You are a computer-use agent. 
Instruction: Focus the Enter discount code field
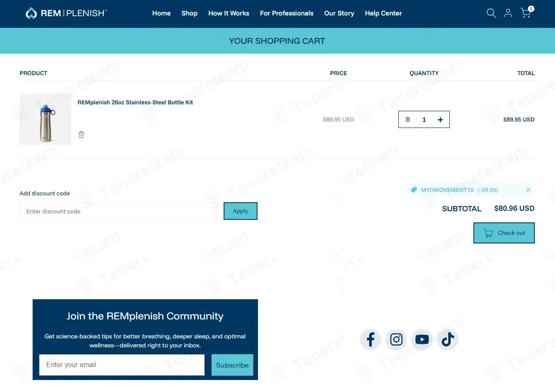(118, 211)
